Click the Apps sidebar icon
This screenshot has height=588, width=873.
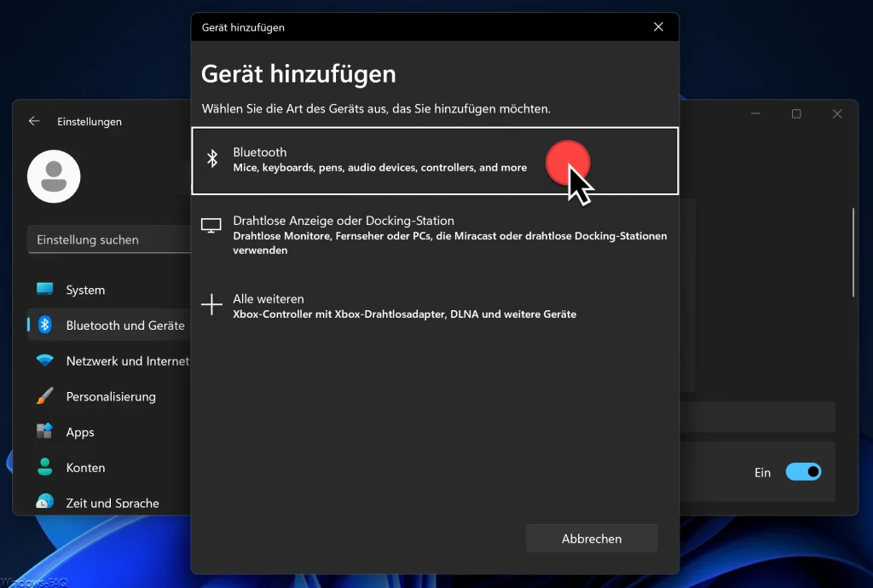[44, 431]
